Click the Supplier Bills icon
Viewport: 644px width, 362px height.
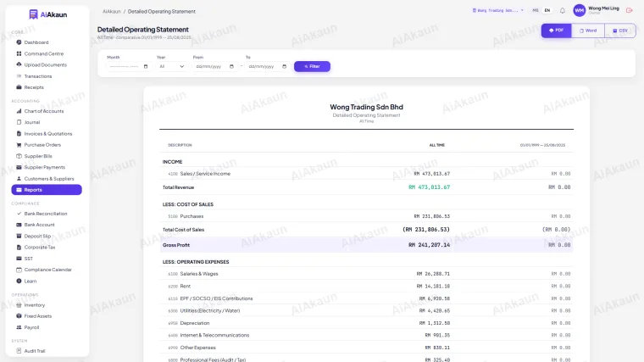pos(19,156)
